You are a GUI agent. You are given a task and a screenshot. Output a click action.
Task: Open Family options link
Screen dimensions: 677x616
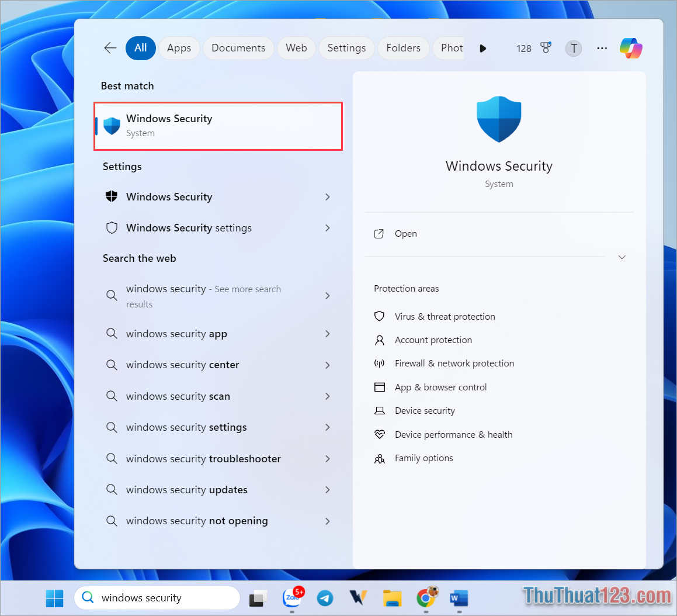pos(423,458)
